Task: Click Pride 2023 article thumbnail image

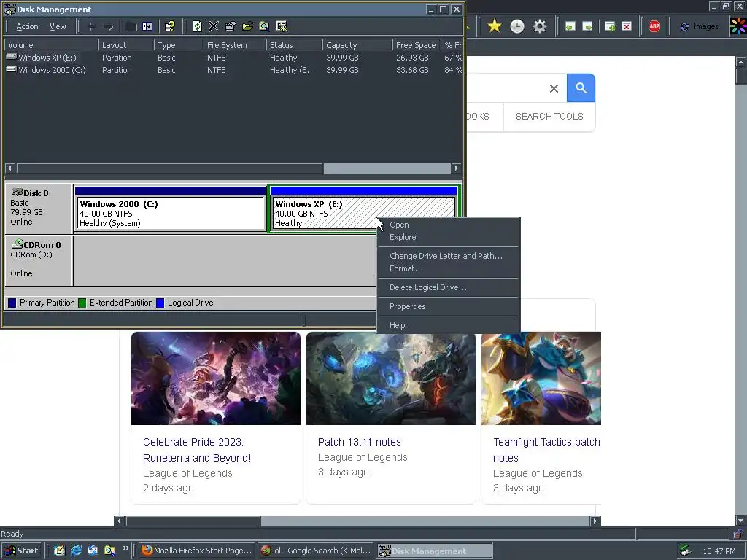Action: [216, 378]
